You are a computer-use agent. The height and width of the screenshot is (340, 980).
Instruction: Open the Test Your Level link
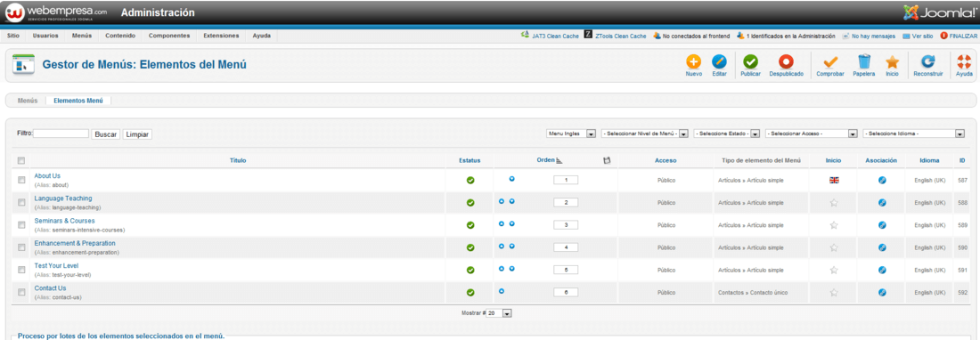point(56,266)
